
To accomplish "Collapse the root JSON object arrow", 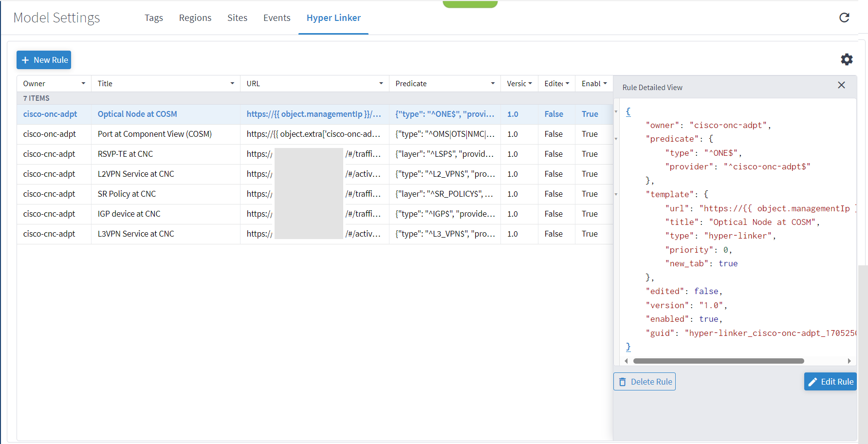I will click(616, 111).
